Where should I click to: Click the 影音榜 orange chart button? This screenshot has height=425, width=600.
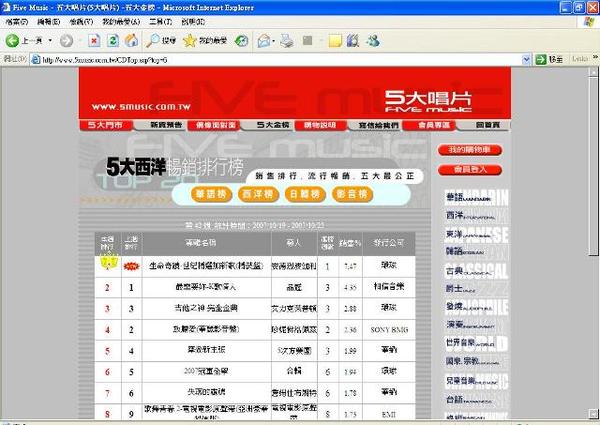(x=352, y=194)
